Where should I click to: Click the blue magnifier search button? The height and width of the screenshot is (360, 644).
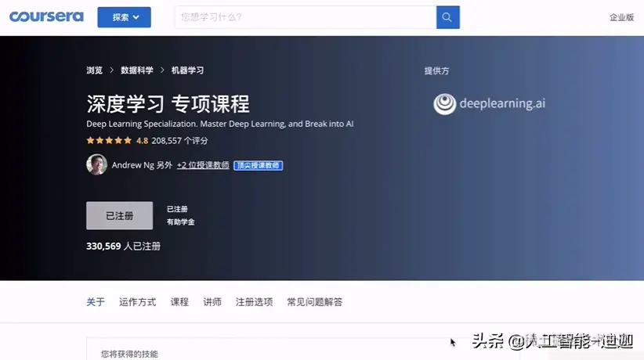tap(447, 17)
